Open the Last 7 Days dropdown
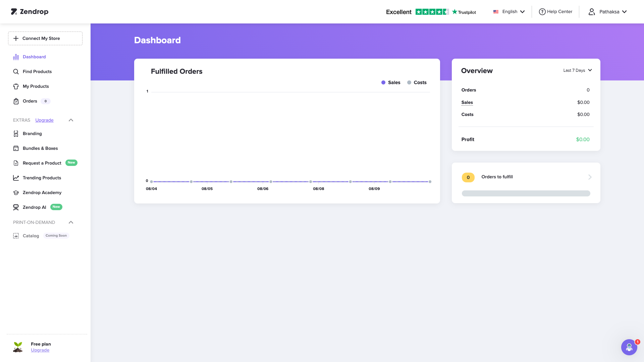 577,70
